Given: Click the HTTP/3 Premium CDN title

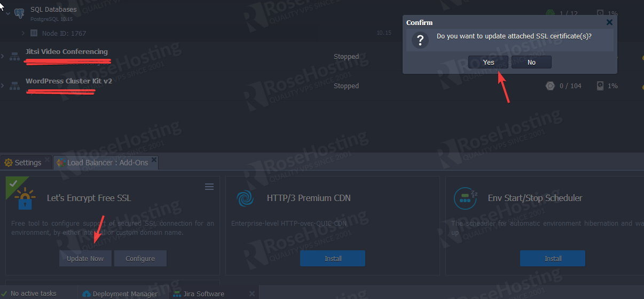Looking at the screenshot, I should point(309,198).
